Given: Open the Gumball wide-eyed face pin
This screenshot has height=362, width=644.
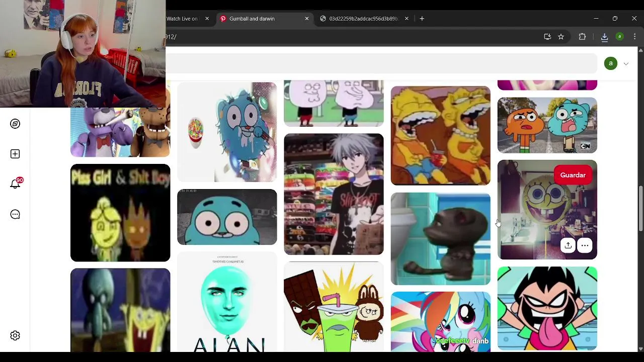Looking at the screenshot, I should coord(227,217).
